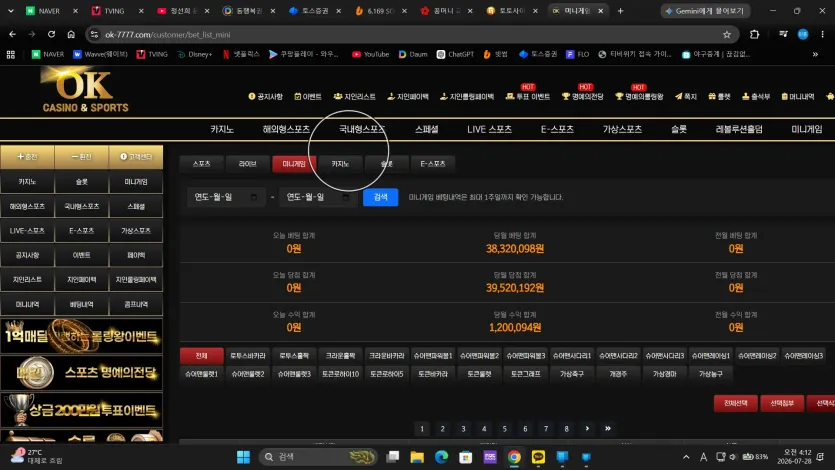Switch to the 라이브 bet history tab
The height and width of the screenshot is (470, 835).
tap(248, 164)
